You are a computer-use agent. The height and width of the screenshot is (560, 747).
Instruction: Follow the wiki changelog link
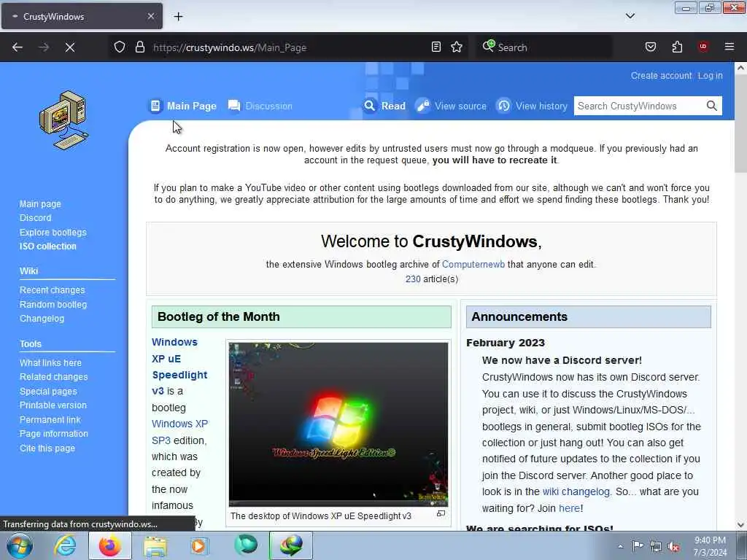576,491
